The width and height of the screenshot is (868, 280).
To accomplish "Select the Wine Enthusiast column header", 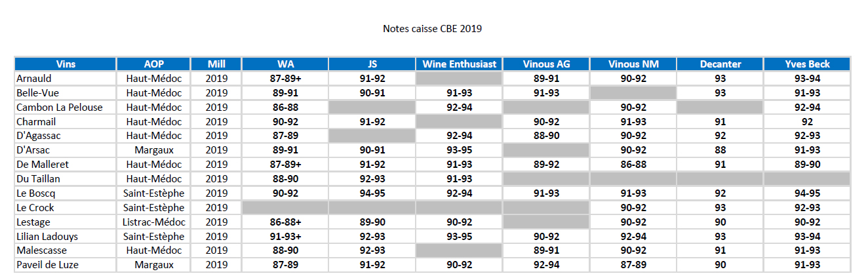I will pyautogui.click(x=459, y=64).
